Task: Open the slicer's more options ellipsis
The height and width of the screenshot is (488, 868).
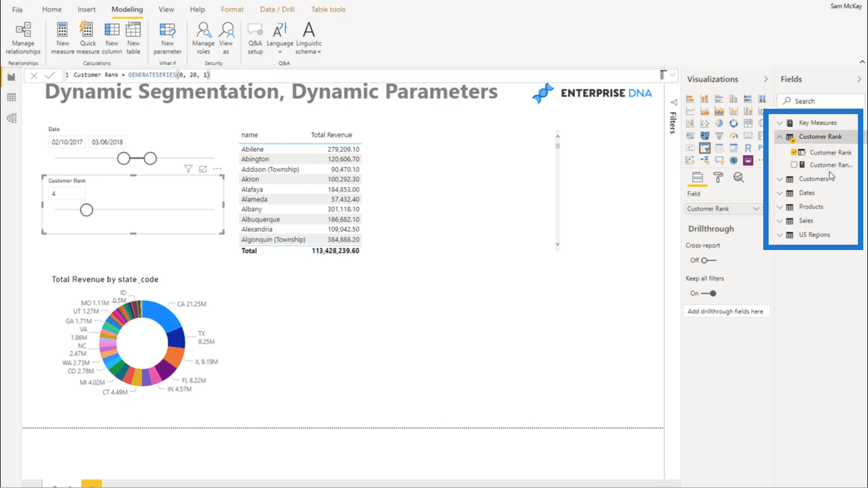Action: click(218, 169)
